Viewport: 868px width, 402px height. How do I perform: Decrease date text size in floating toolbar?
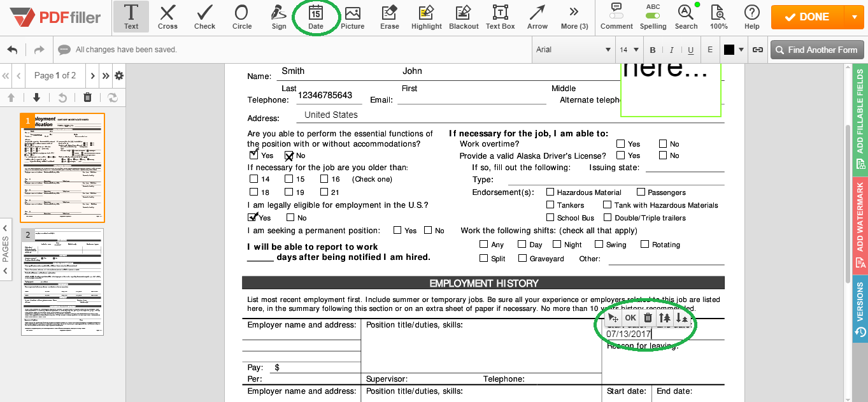tap(682, 317)
